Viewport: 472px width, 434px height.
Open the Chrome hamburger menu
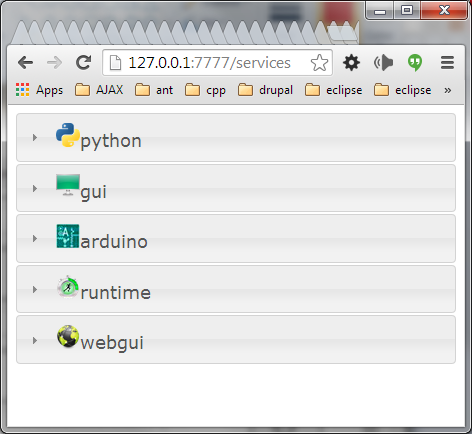click(447, 63)
